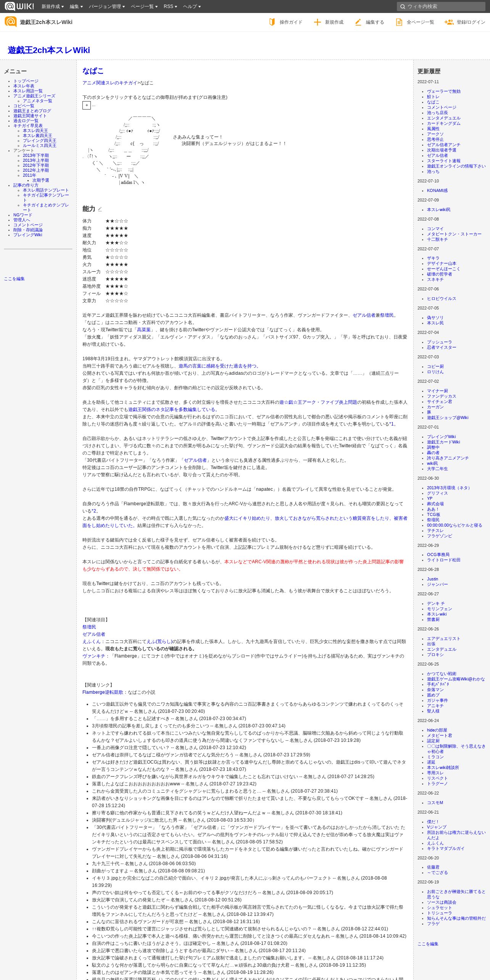This screenshot has width=490, height=980.
Task: Open 記事の作り方 in the menu
Action: click(26, 185)
